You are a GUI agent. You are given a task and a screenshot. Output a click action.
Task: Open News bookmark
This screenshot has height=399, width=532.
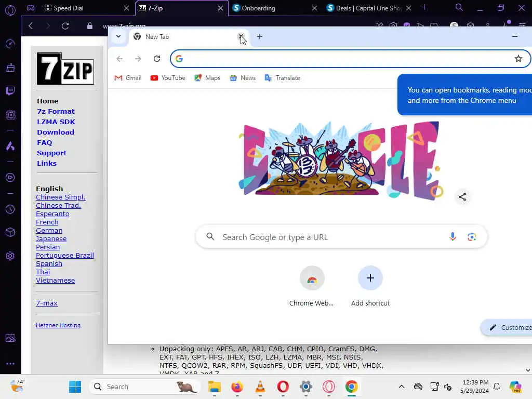click(243, 78)
